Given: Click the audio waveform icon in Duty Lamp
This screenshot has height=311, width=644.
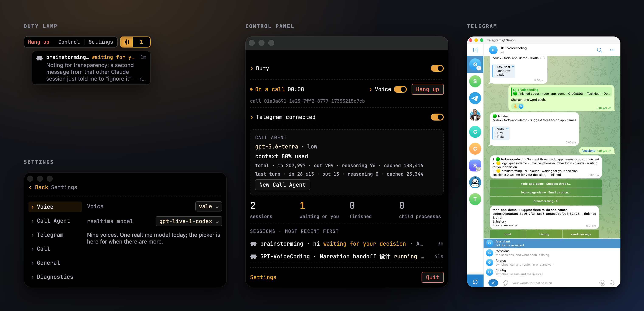Looking at the screenshot, I should point(127,42).
